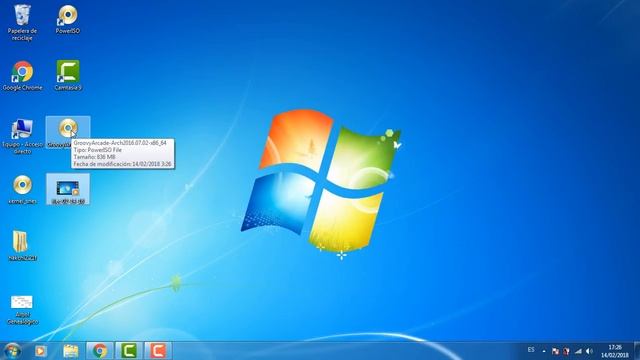Select the yellow folder on the desktop
This screenshot has width=640, height=360.
click(x=22, y=245)
